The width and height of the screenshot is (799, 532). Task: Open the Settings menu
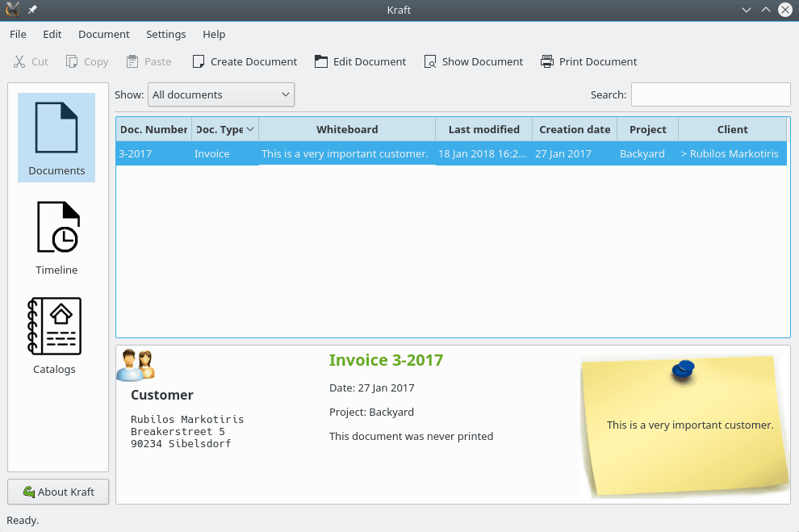point(165,35)
